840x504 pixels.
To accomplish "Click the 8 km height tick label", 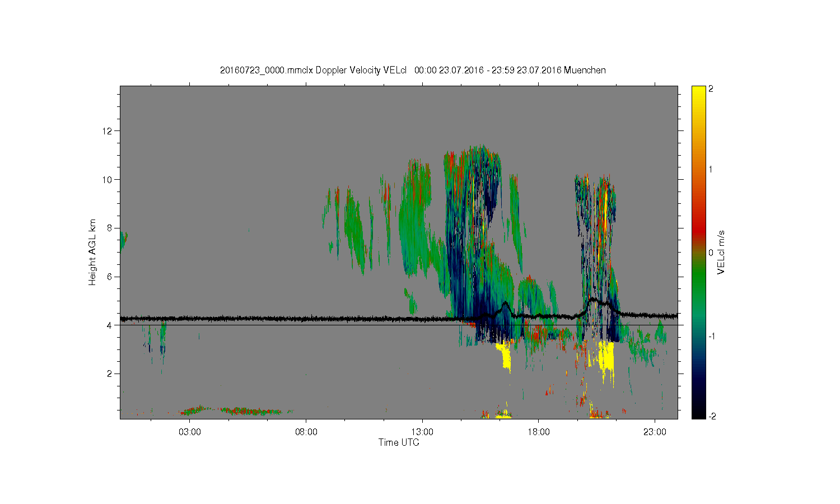I will (x=110, y=228).
